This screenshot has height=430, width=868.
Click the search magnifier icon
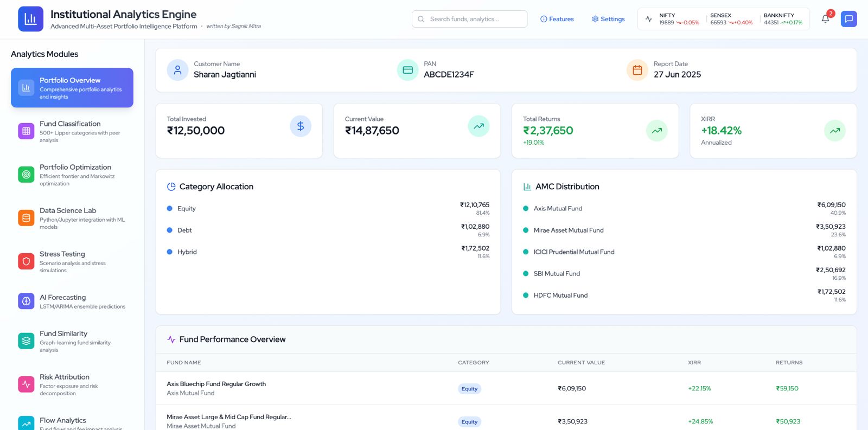[421, 19]
